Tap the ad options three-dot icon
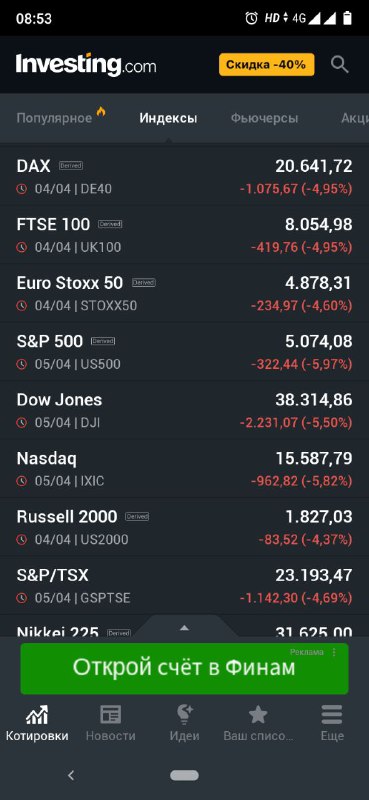Image resolution: width=369 pixels, height=800 pixels. pos(334,652)
